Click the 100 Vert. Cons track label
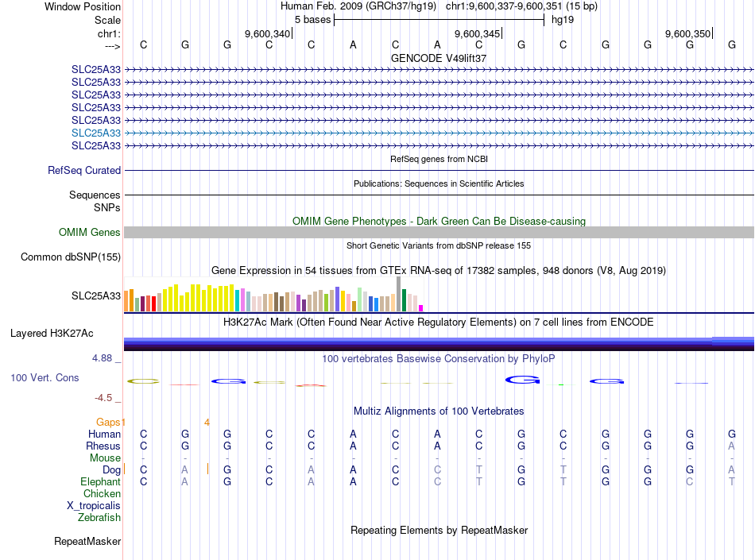Screen dimensions: 755x560 45,377
